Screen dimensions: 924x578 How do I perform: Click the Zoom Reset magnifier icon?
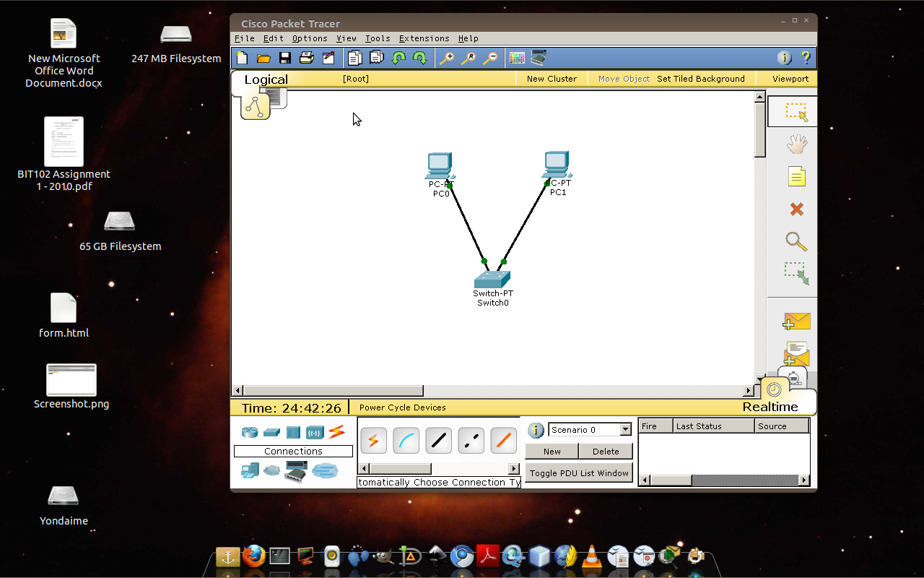[x=468, y=58]
